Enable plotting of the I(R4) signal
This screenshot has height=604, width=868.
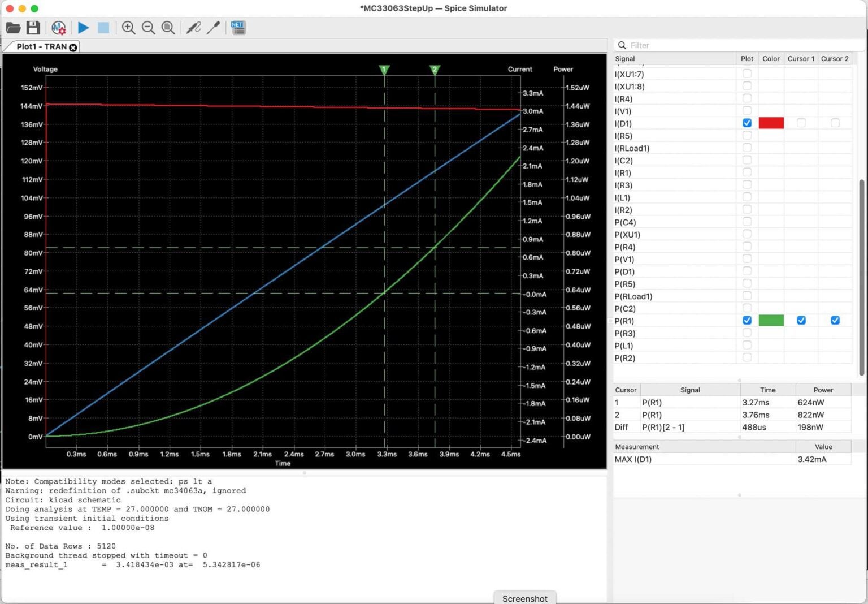tap(747, 98)
